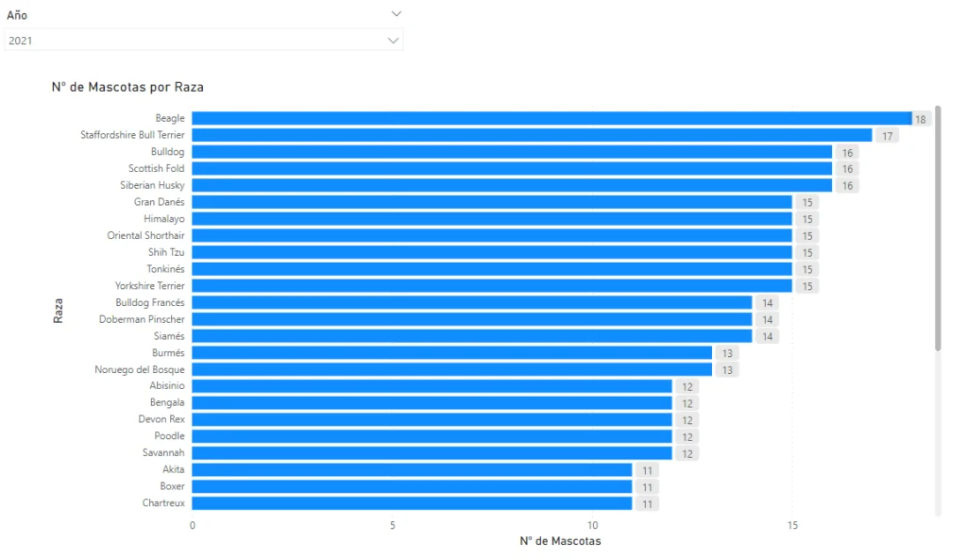Screen dimensions: 967x560
Task: Select the Beagle bar in chart
Action: coord(551,118)
